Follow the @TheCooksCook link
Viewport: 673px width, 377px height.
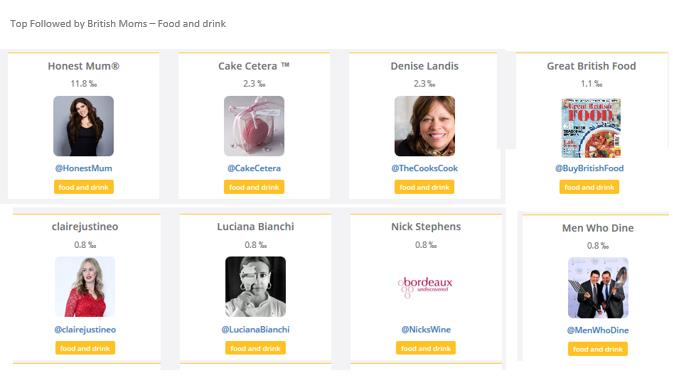(424, 168)
